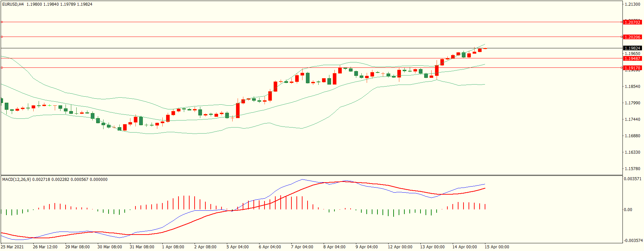Screen dimensions: 644x251
Task: Click the 1 Apr 08:00 time label
Action: coord(173,247)
